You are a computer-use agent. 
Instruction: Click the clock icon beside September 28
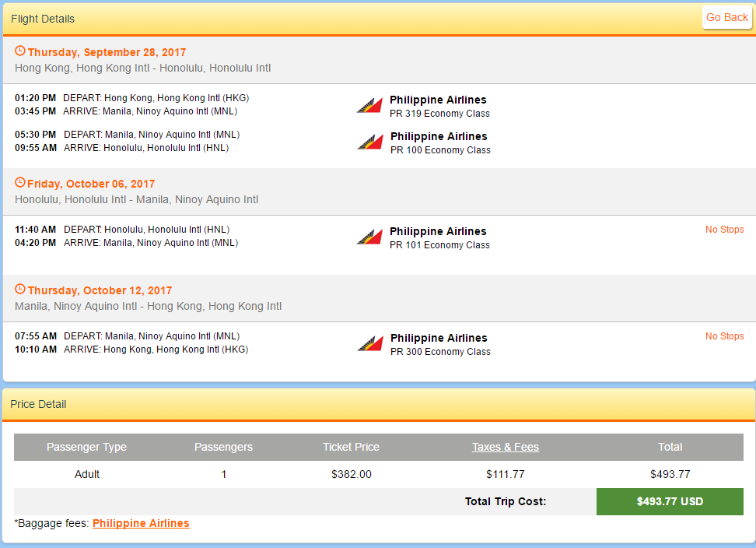click(x=19, y=51)
